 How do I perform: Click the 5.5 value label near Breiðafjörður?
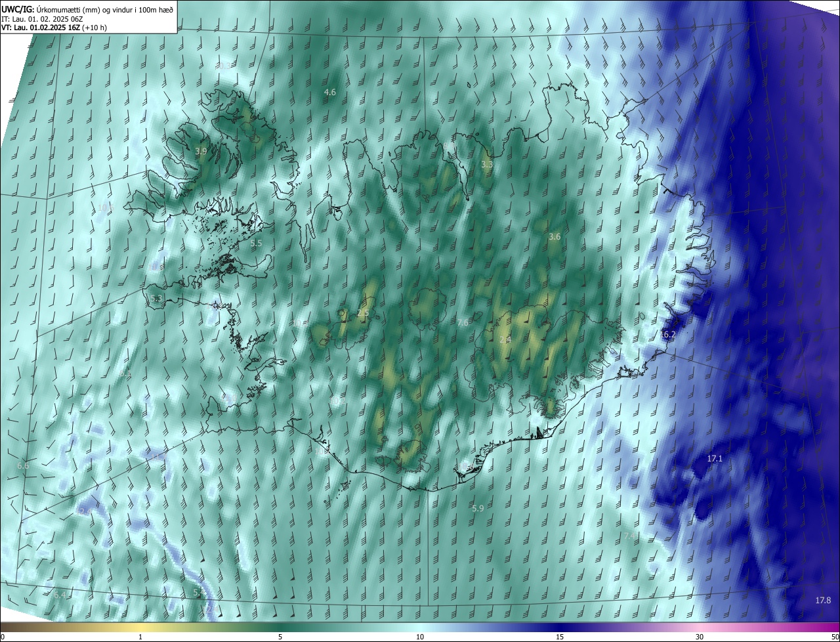click(x=256, y=243)
